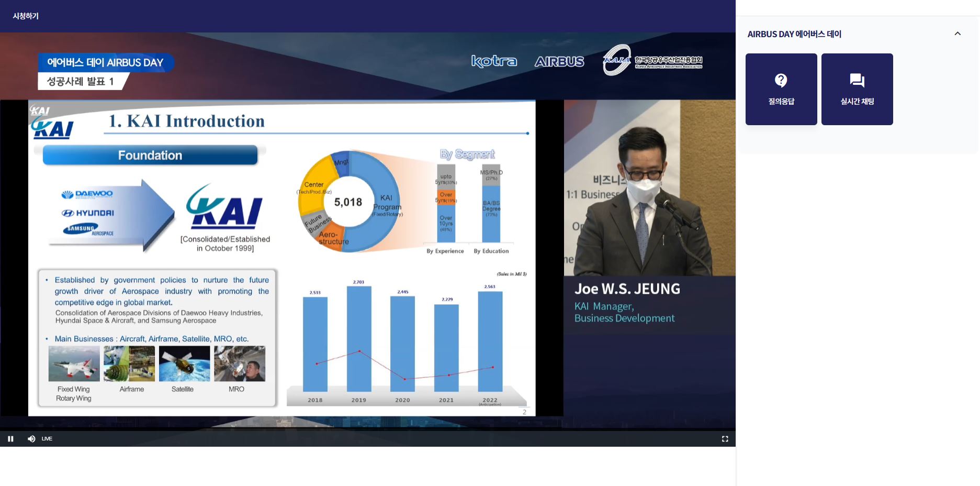Click the Fixed Wing aircraft thumbnail
Viewport: 980px width, 486px height.
[x=74, y=363]
